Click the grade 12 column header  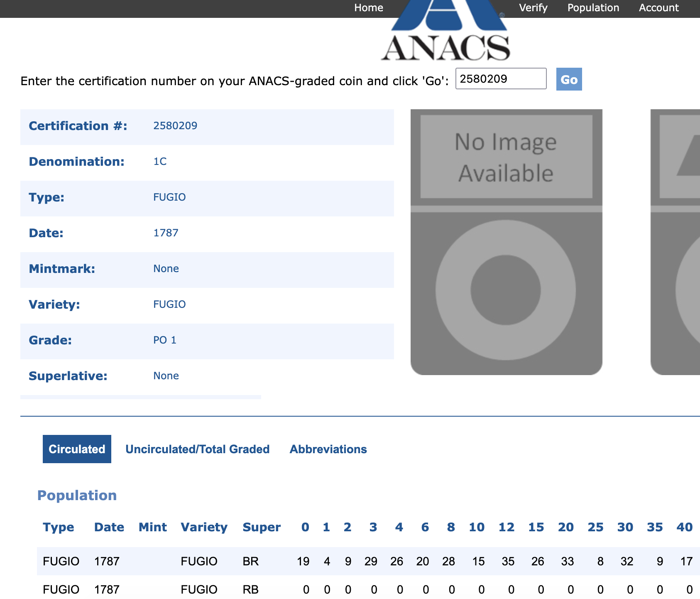[507, 527]
